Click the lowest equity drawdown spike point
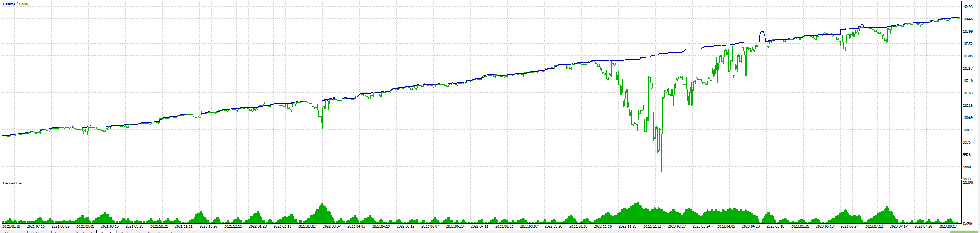The height and width of the screenshot is (233, 980). tap(661, 170)
